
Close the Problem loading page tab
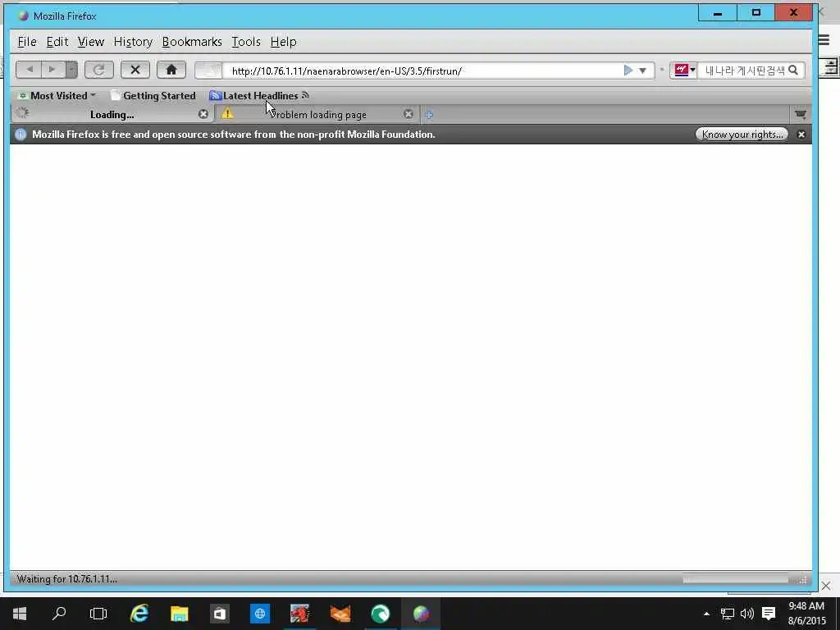[409, 114]
